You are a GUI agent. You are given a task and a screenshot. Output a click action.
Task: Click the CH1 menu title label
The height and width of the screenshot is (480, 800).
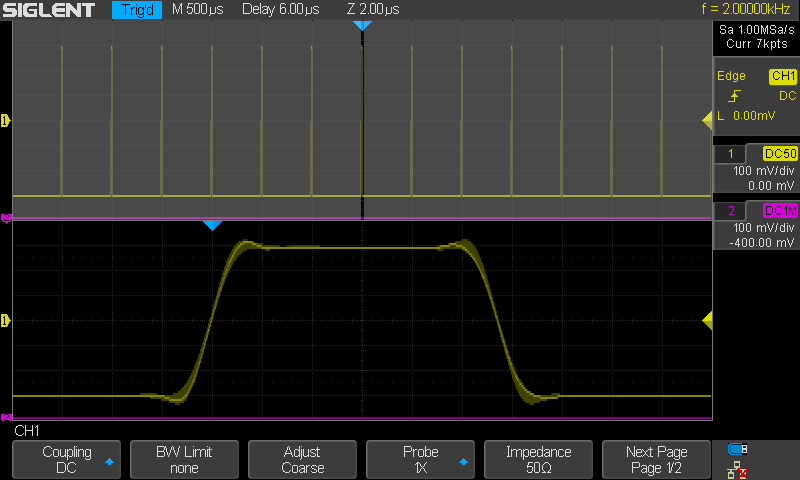[x=27, y=431]
